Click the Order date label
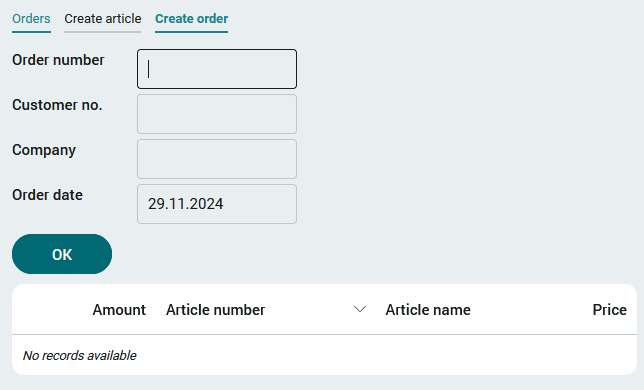This screenshot has width=644, height=390. coord(47,195)
